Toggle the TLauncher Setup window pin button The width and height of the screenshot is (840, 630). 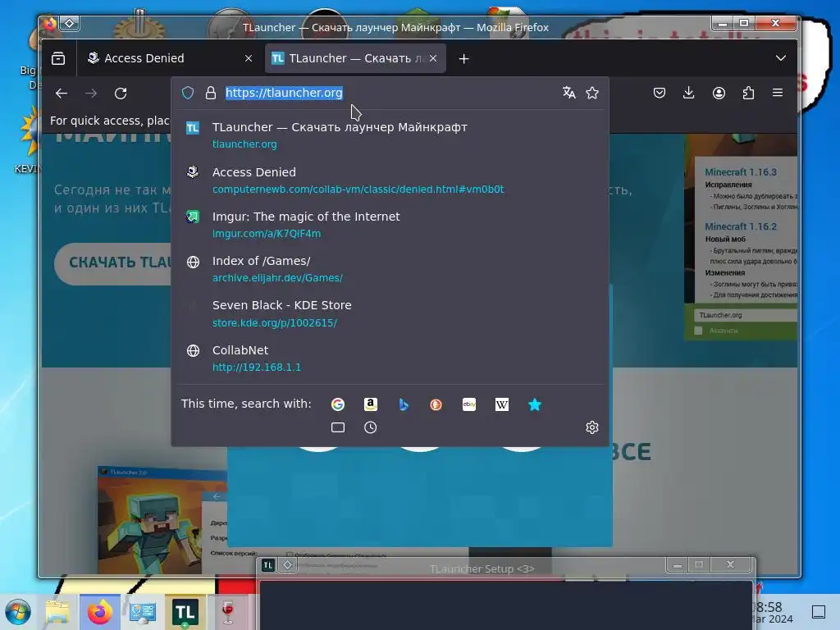[x=288, y=564]
